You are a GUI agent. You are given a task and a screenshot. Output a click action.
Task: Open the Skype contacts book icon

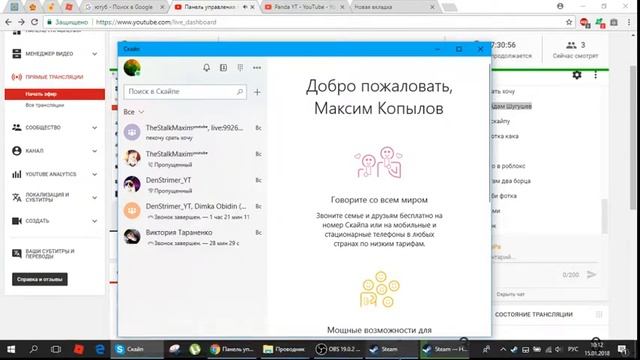pyautogui.click(x=223, y=68)
